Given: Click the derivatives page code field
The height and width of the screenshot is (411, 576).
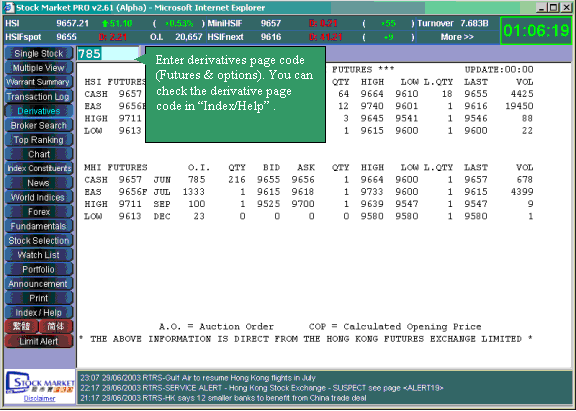Looking at the screenshot, I should [108, 54].
